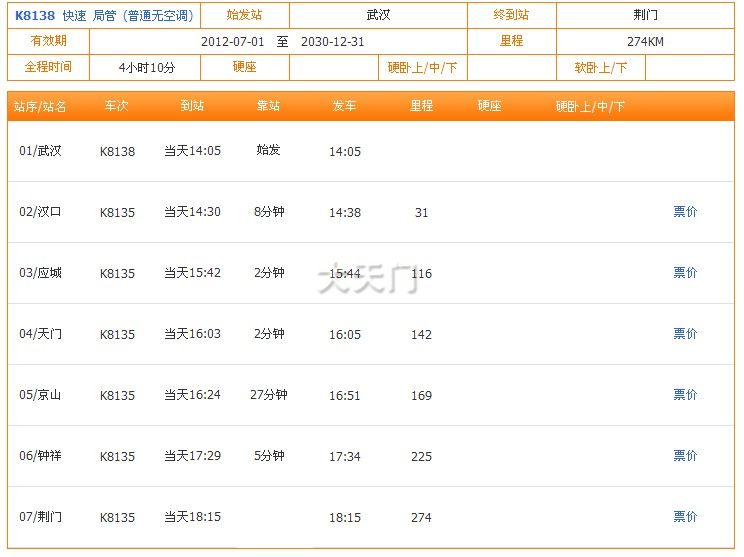Open 票价 link for 汉口 station
Viewport: 744px width, 557px height.
pos(685,212)
